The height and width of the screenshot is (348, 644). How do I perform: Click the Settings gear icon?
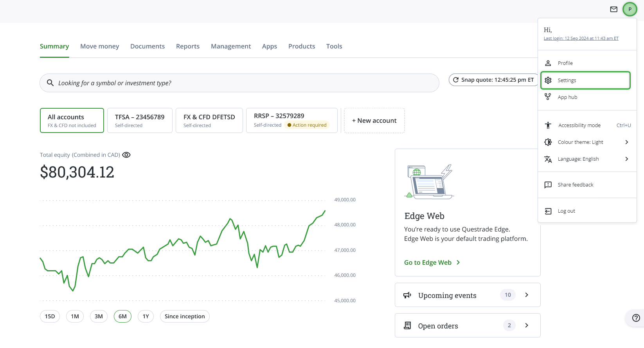coord(548,80)
